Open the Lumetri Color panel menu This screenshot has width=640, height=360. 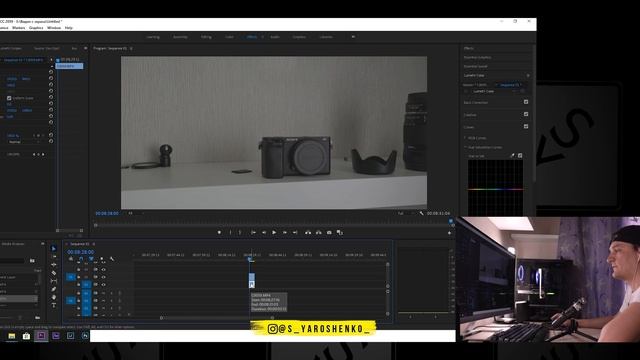(528, 76)
